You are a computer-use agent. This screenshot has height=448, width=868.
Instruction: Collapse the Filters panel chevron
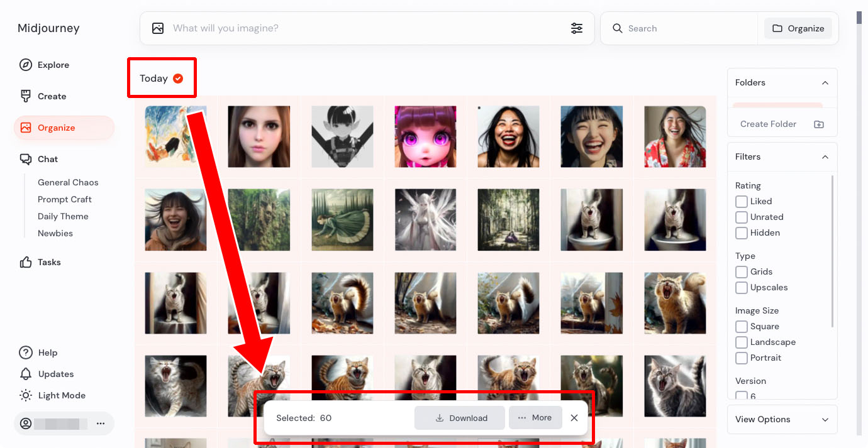[825, 157]
